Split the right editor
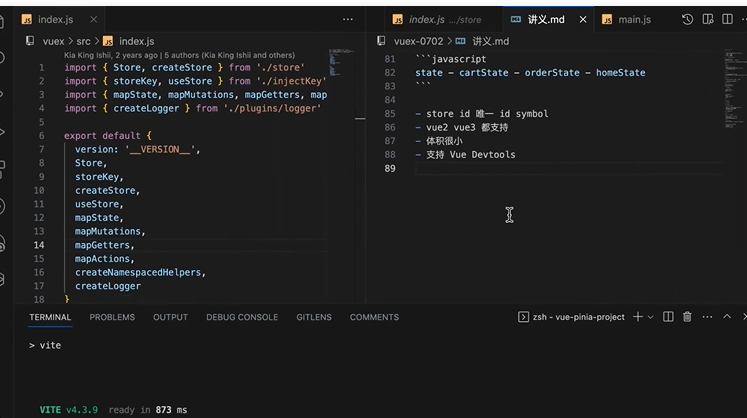 click(x=727, y=20)
